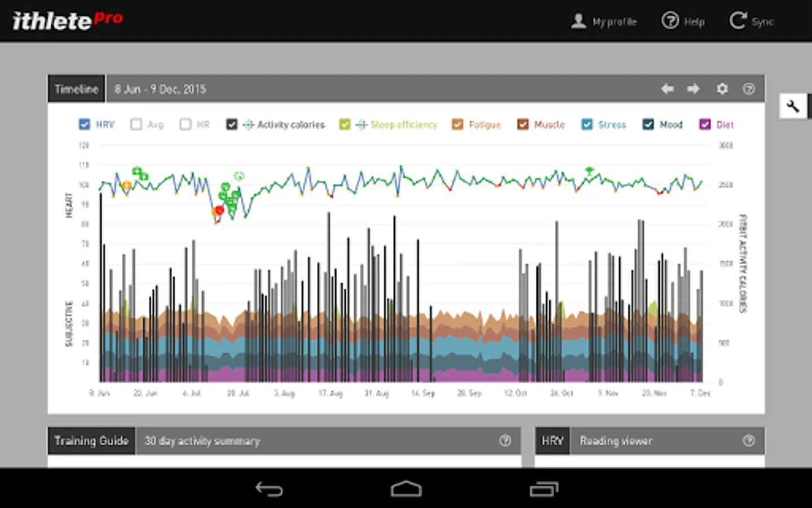The height and width of the screenshot is (508, 812).
Task: Uncheck the HRV checkbox
Action: (x=85, y=124)
